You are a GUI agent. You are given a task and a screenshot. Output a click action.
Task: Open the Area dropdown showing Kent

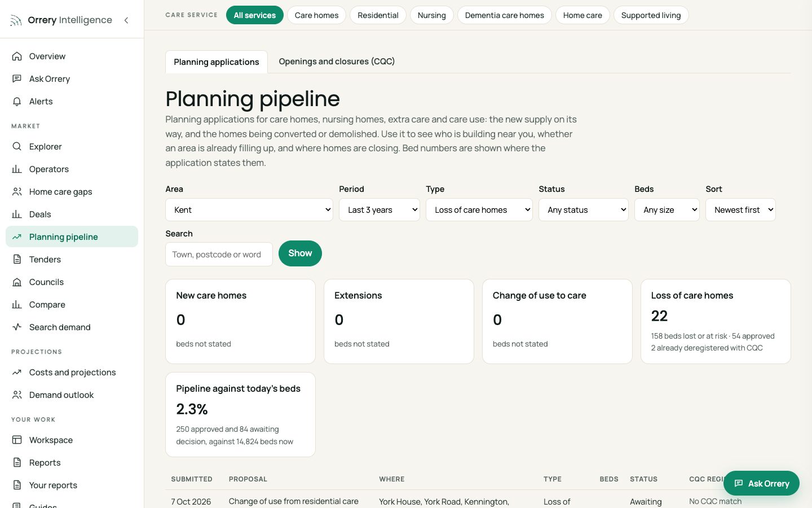click(x=249, y=210)
